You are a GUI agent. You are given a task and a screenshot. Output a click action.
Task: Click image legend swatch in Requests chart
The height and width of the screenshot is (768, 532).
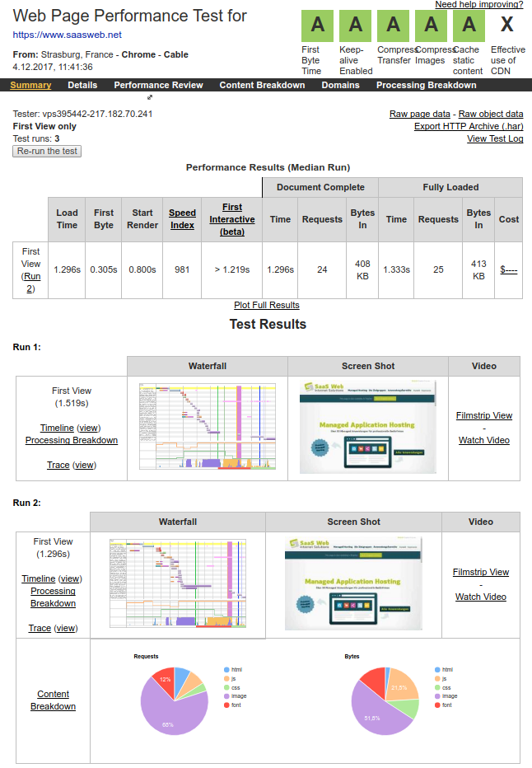(226, 696)
